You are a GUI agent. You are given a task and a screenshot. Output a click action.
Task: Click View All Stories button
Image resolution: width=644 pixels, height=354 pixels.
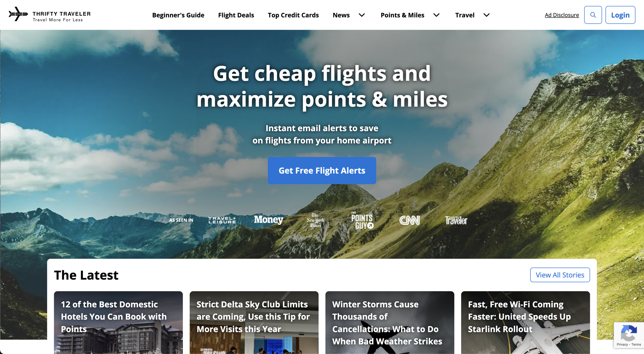[x=560, y=275]
